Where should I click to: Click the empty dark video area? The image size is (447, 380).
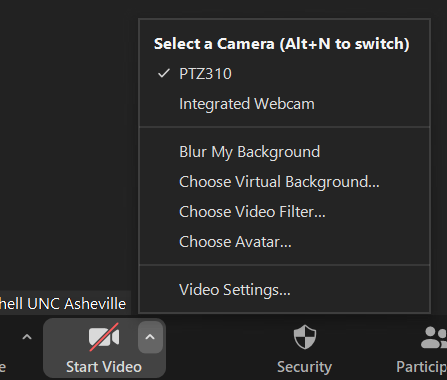(67, 143)
